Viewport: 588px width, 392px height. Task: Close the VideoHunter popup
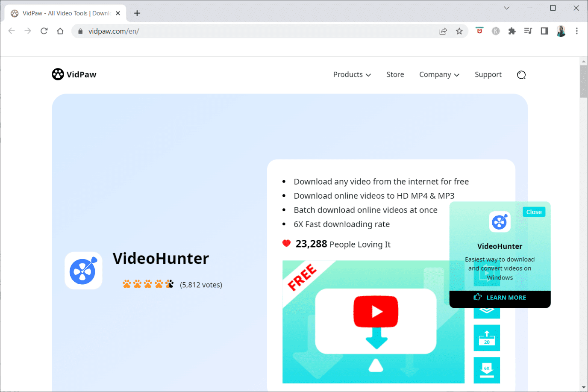[x=534, y=212]
